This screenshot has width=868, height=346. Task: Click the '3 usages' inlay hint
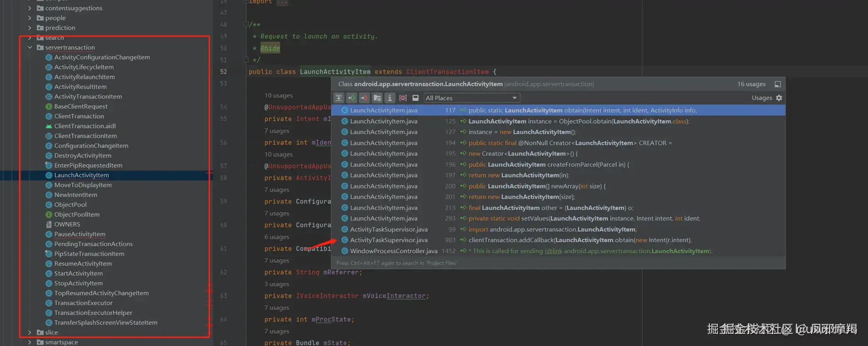coord(277,284)
